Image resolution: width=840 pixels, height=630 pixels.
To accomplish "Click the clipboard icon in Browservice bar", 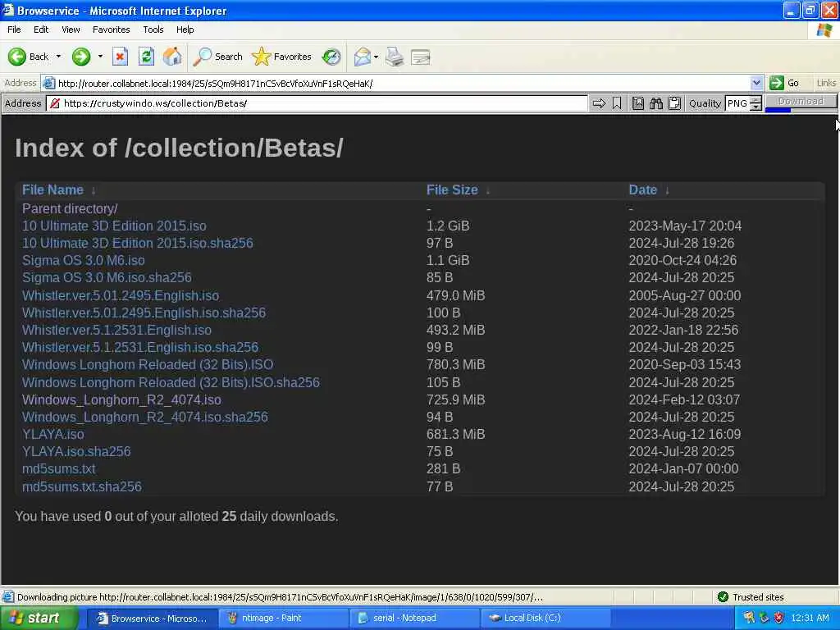I will point(674,103).
